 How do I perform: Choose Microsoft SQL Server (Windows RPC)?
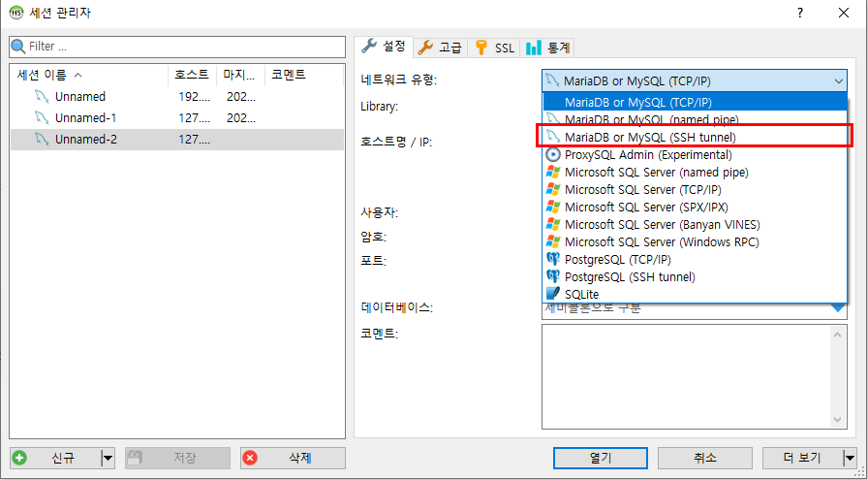(695, 241)
